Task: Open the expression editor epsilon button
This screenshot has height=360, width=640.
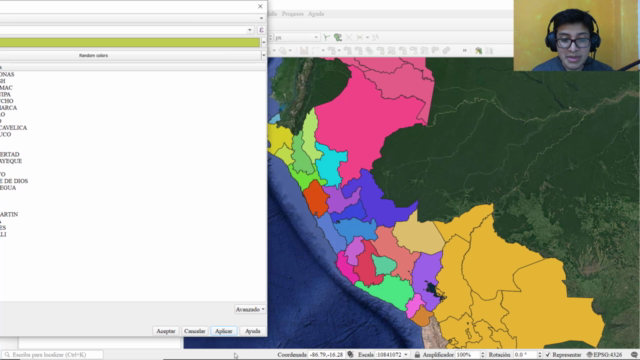Action: coord(261,30)
